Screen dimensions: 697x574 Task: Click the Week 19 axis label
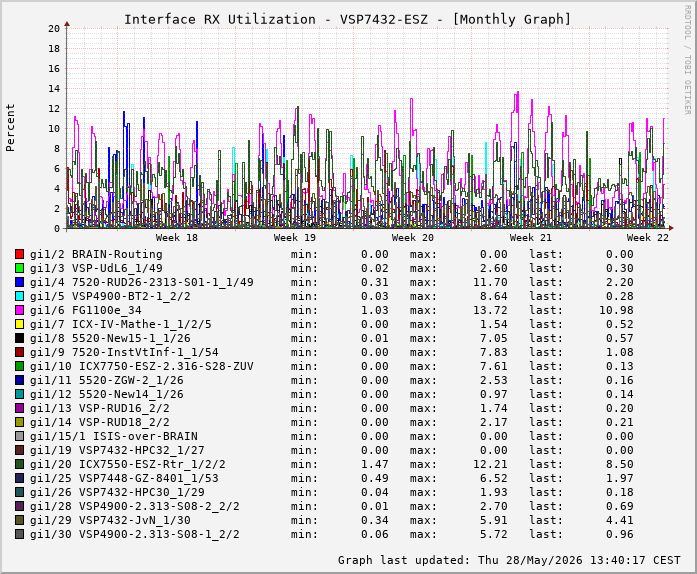295,237
